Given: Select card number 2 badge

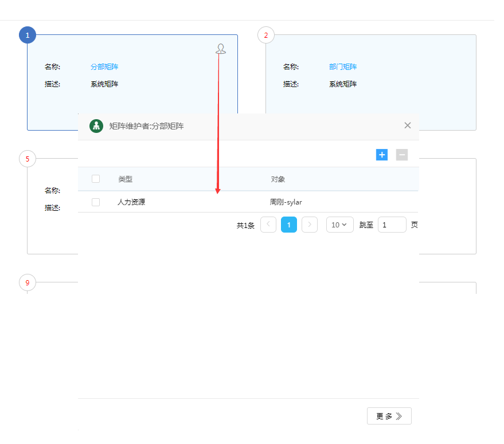Looking at the screenshot, I should tap(266, 36).
